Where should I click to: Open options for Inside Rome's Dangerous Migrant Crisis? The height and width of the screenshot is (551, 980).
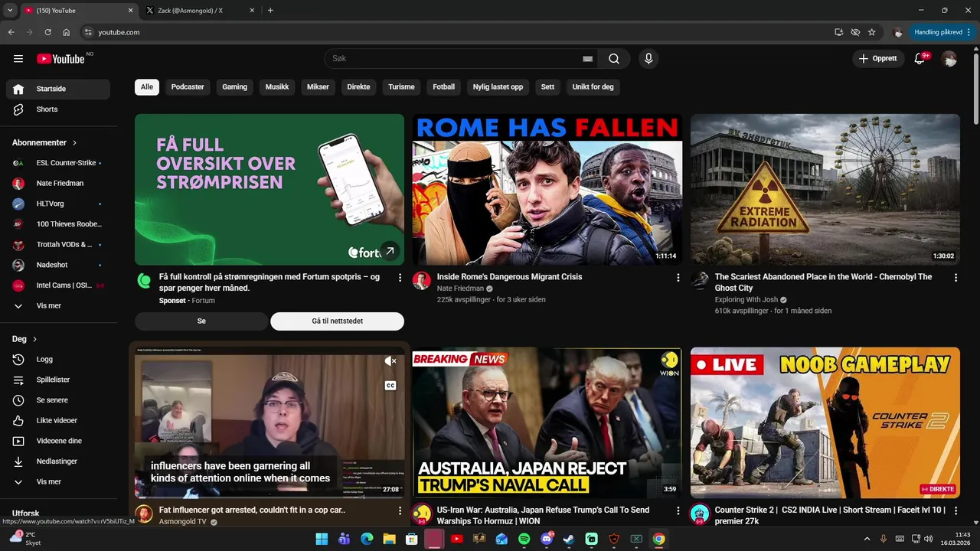click(678, 278)
